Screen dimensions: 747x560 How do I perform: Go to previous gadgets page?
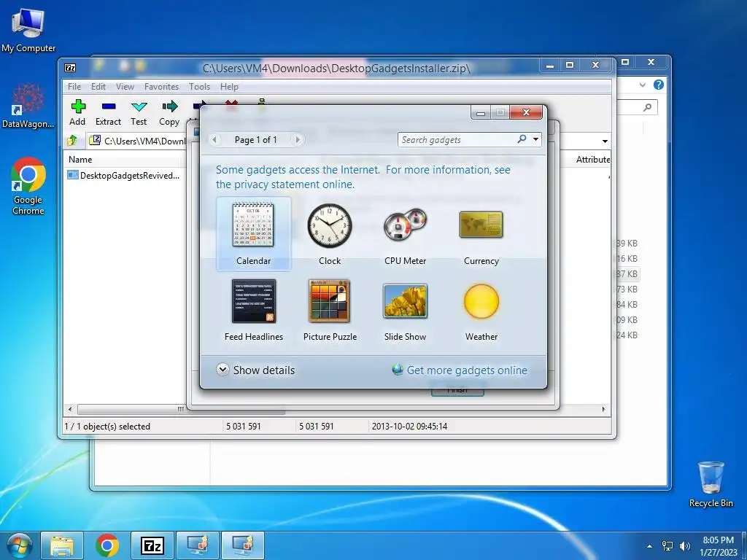214,139
